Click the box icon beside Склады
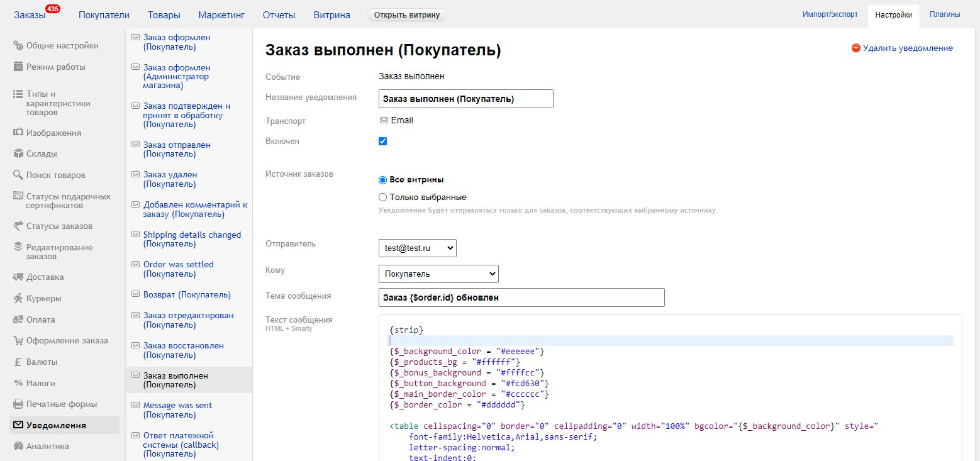Image resolution: width=980 pixels, height=461 pixels. click(18, 153)
